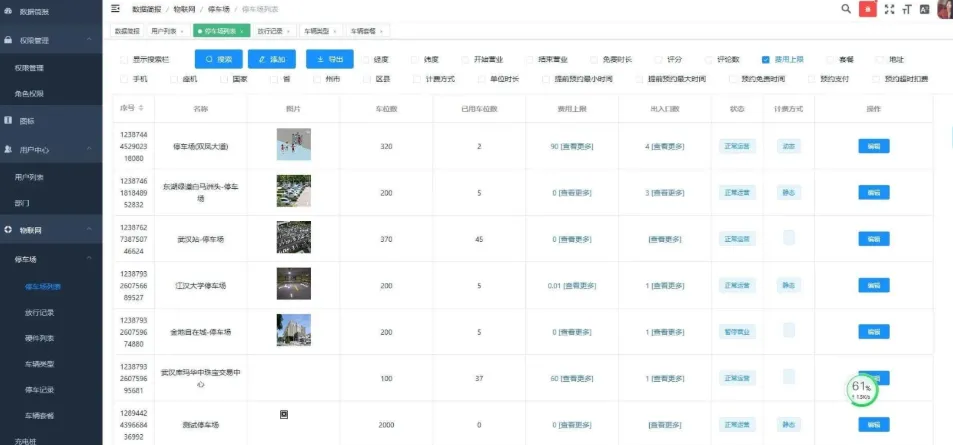Image resolution: width=953 pixels, height=445 pixels.
Task: Click the user avatar in top right
Action: pos(943,9)
